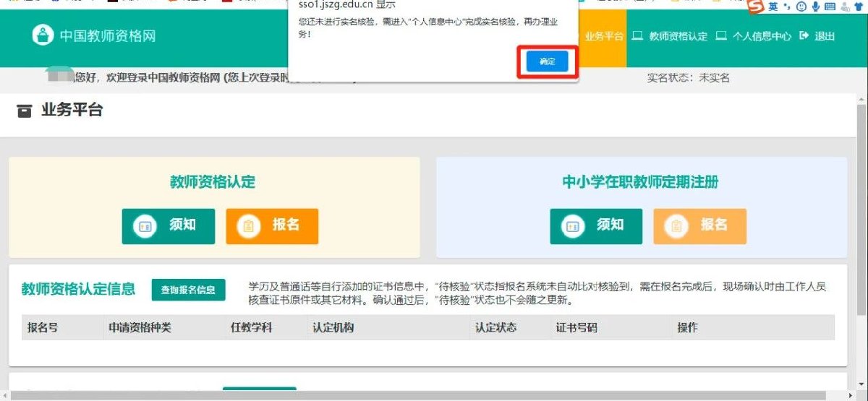Click the orange 报名 button for 教师资格认定
Viewport: 868px width, 401px height.
272,226
